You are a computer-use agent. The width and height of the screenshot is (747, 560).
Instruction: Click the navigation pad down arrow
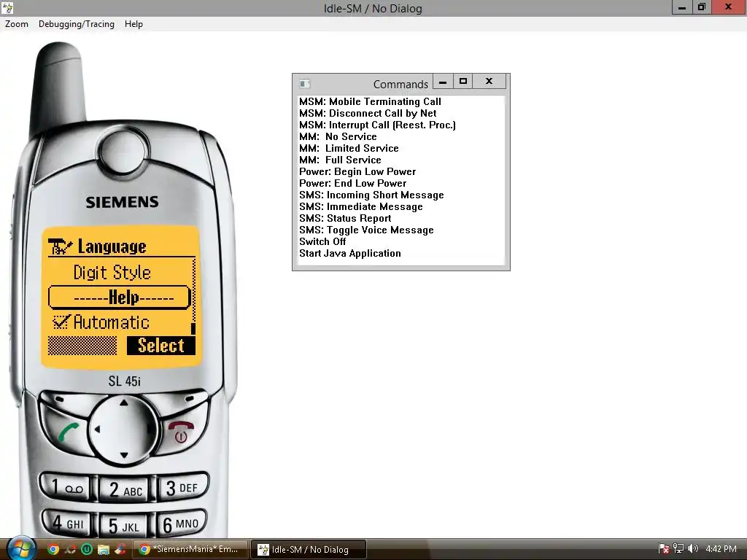124,455
